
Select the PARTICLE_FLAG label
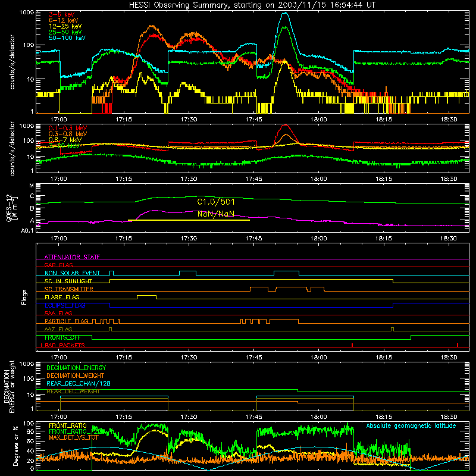pyautogui.click(x=67, y=321)
